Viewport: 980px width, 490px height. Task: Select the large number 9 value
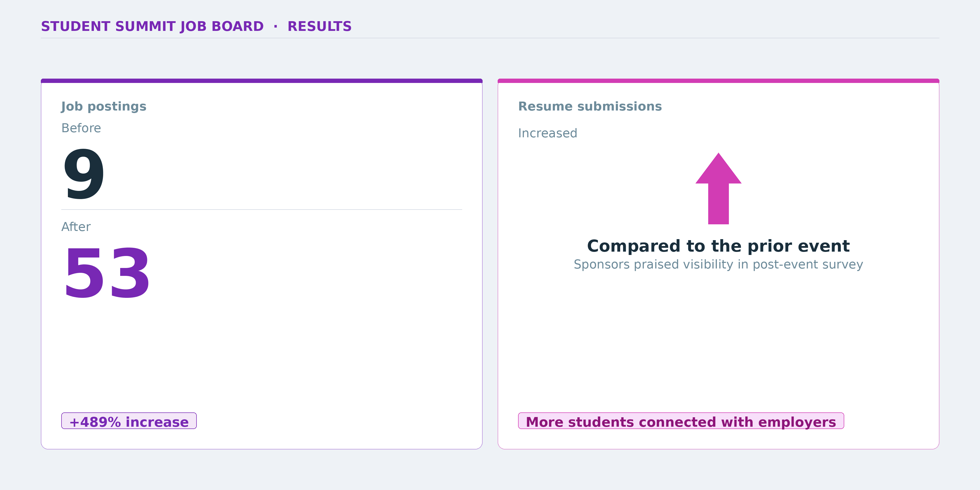pos(84,174)
